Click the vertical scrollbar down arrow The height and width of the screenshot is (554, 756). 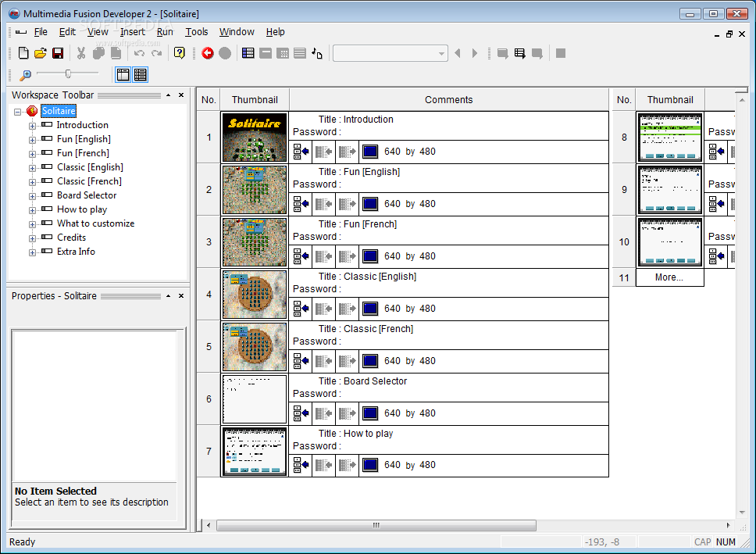click(742, 513)
